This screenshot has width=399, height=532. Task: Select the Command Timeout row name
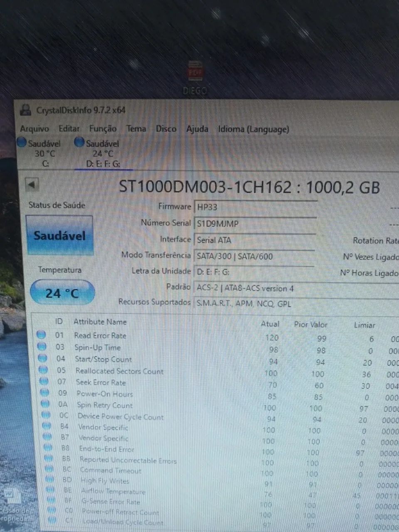[111, 470]
